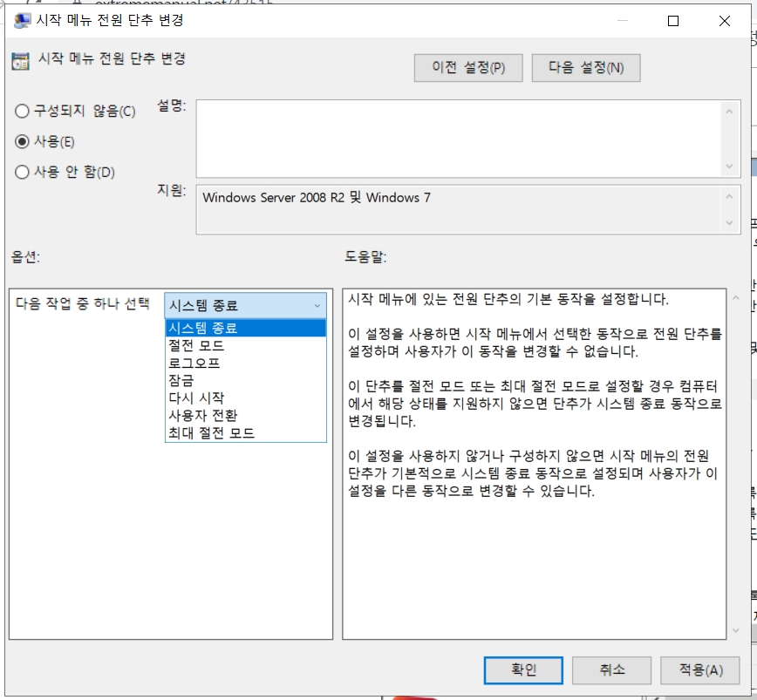Click the 이전 설정(P) button
Screen dimensions: 757x700
(468, 67)
